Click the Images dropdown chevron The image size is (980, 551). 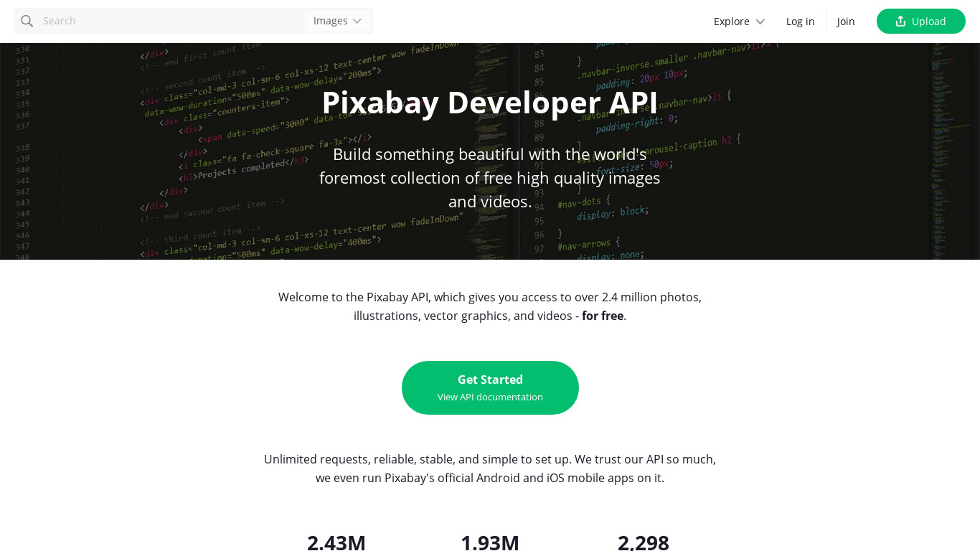tap(357, 21)
